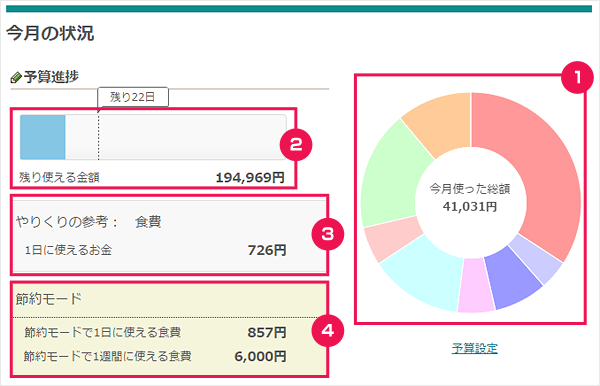Viewport: 600px width, 386px height.
Task: Click the blue filled part of budget bar
Action: [42, 137]
